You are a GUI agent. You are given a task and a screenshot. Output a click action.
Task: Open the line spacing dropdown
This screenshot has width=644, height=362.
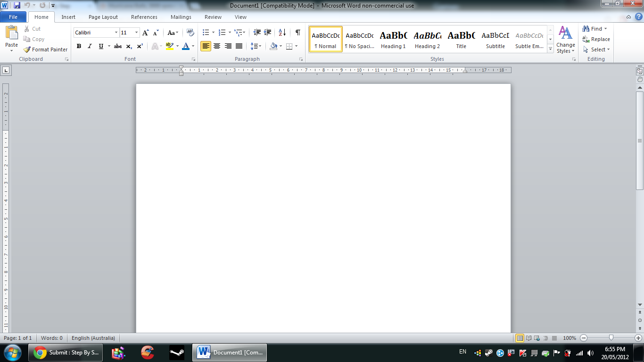pyautogui.click(x=256, y=46)
